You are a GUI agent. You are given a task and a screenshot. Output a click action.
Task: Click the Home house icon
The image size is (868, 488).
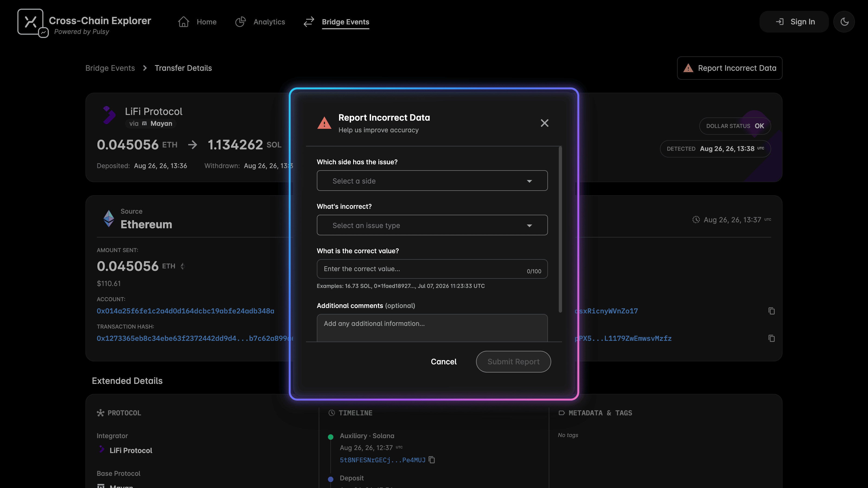pyautogui.click(x=184, y=22)
